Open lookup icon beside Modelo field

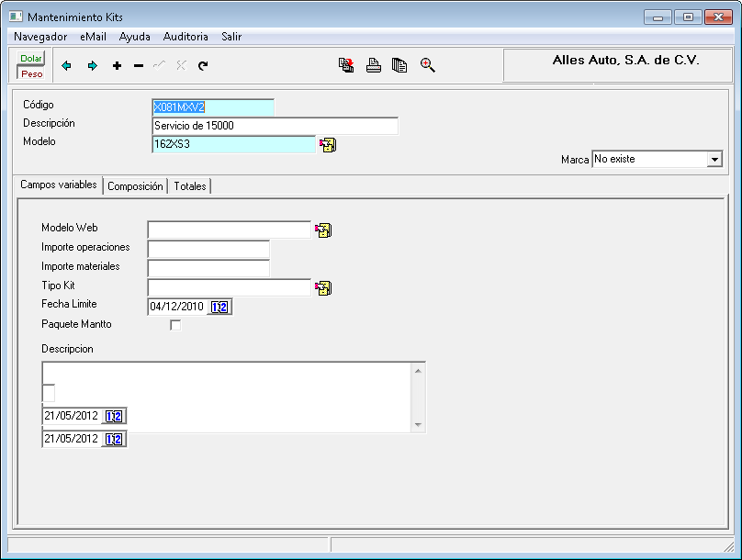(x=328, y=144)
